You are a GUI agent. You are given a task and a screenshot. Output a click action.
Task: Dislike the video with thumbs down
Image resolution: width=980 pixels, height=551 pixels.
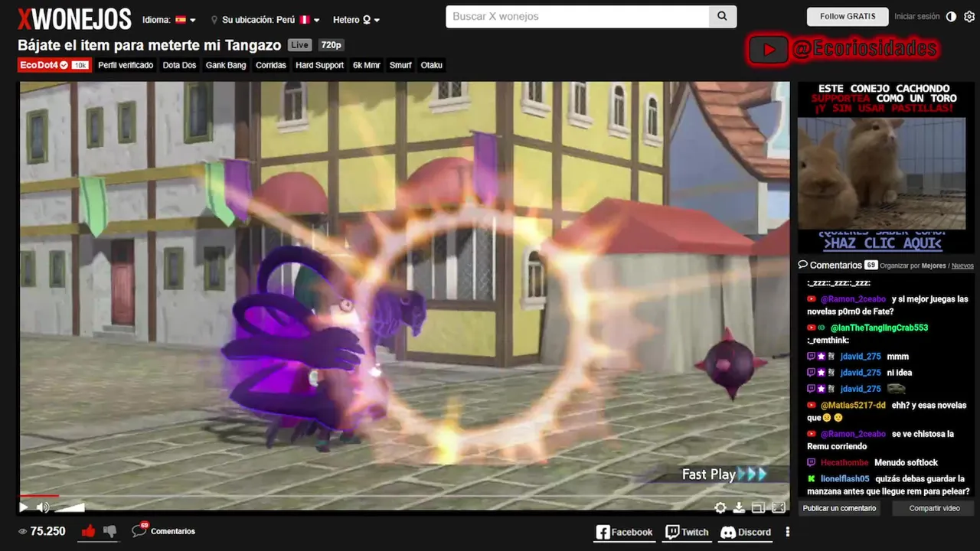coord(109,530)
